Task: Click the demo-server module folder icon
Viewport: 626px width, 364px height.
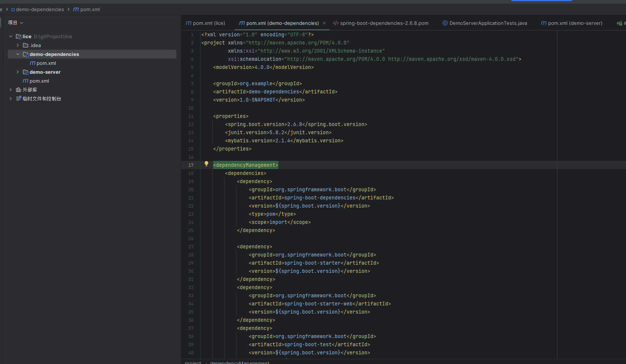Action: (x=26, y=72)
